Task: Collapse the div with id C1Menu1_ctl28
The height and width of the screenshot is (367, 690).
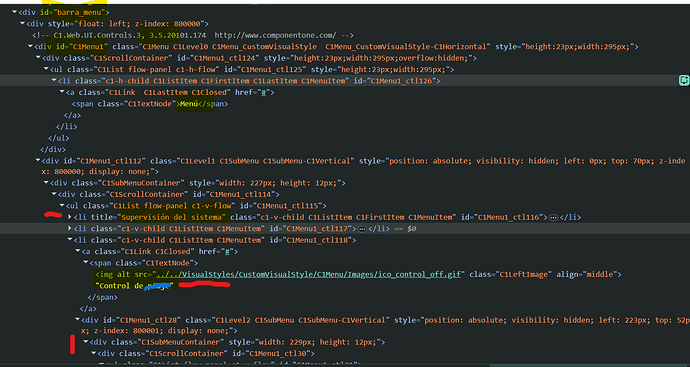Action: (78, 320)
